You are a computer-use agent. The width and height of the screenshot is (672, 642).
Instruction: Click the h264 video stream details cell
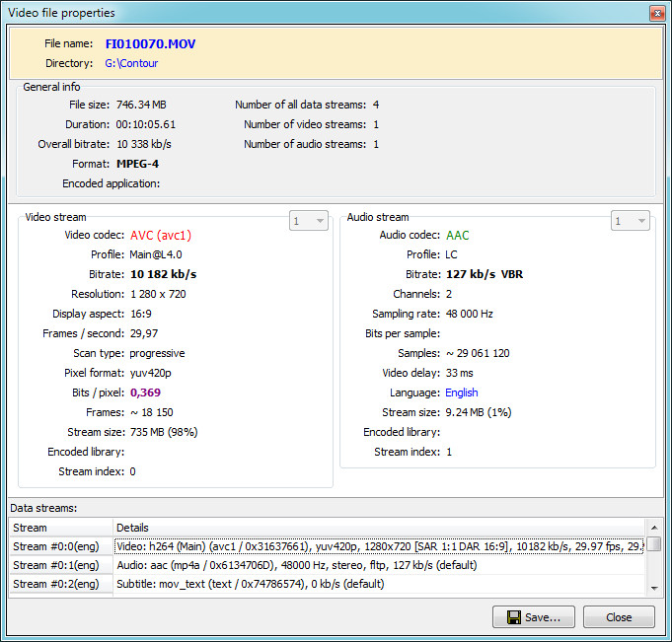(x=379, y=546)
